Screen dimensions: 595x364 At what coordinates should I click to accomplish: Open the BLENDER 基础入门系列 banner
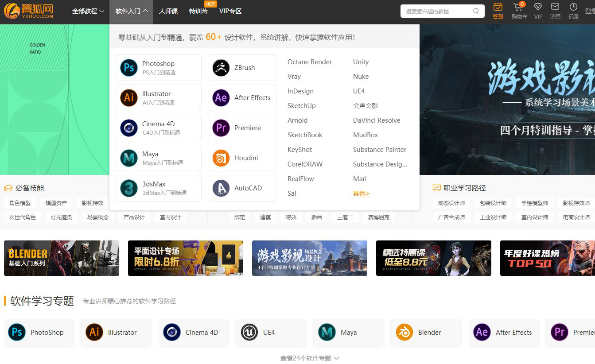click(62, 258)
